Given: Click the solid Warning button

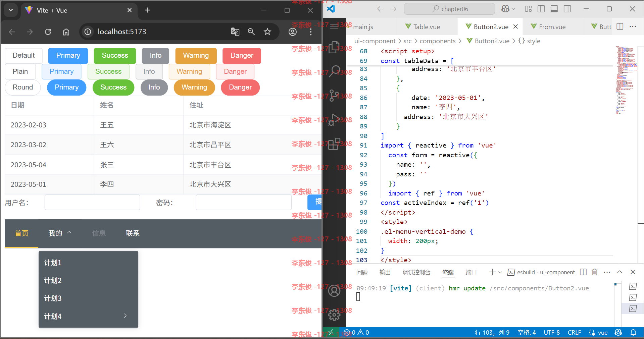Looking at the screenshot, I should click(196, 56).
